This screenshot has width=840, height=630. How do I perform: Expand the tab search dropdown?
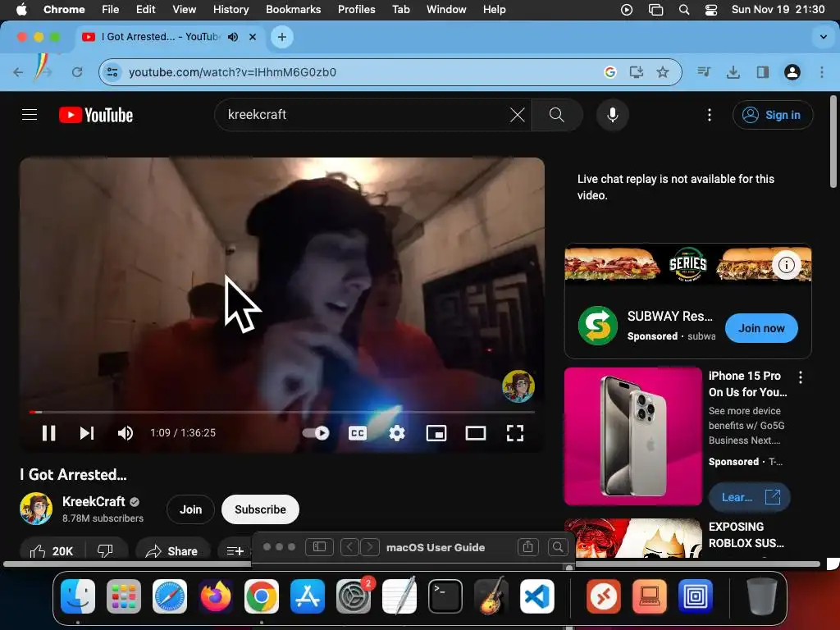(824, 37)
